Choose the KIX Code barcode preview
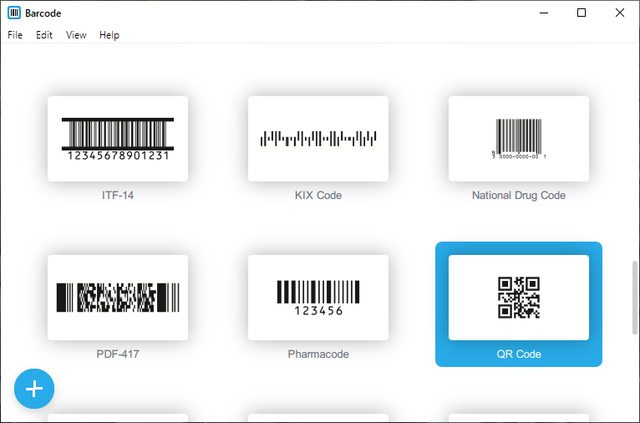Viewport: 640px width, 423px height. 318,139
